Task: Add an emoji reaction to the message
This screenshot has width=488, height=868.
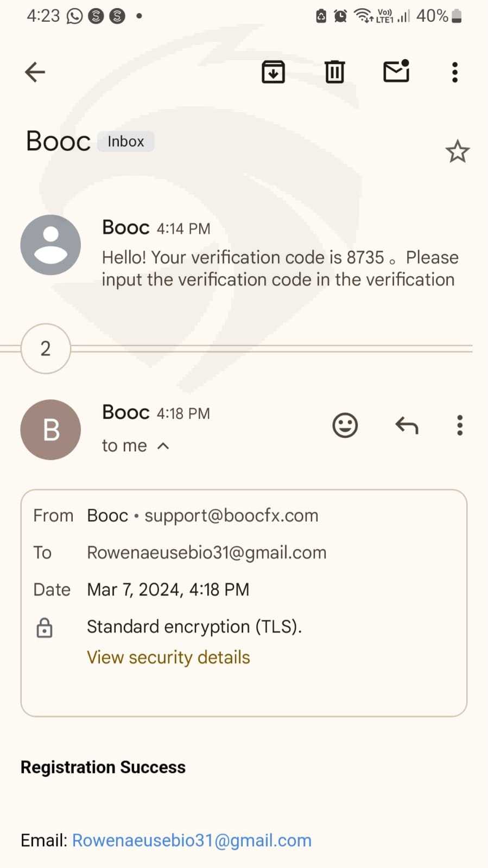Action: click(345, 425)
